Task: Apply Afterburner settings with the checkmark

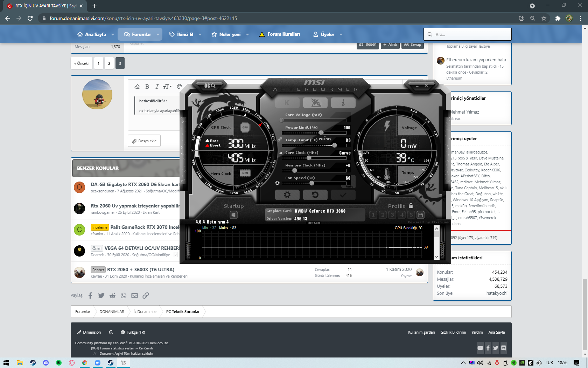Action: coord(343,195)
